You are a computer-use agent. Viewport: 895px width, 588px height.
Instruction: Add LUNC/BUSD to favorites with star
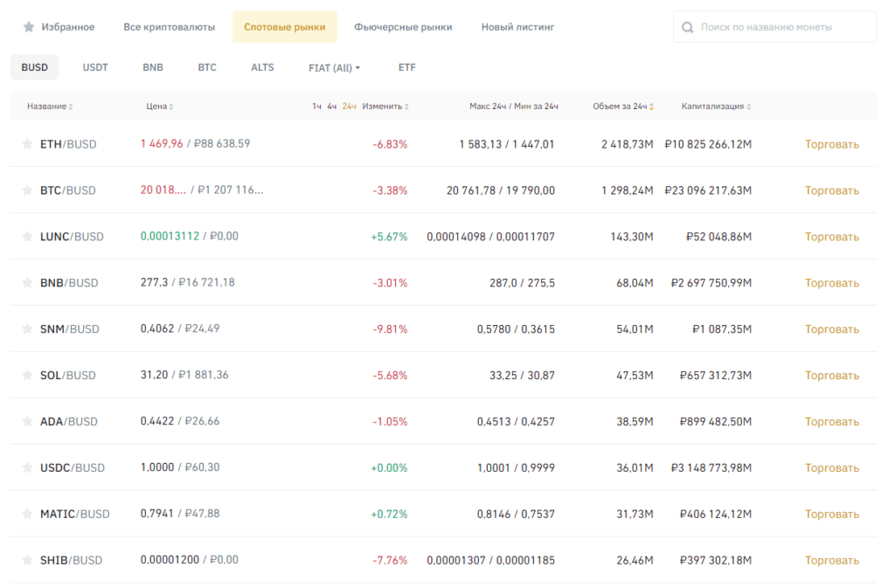click(x=27, y=237)
